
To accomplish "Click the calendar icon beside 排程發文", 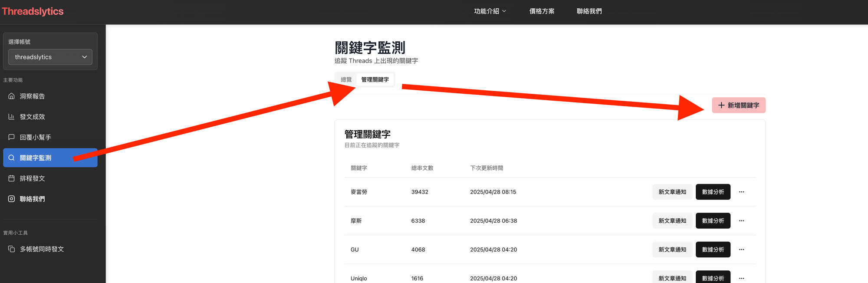I will coord(11,178).
